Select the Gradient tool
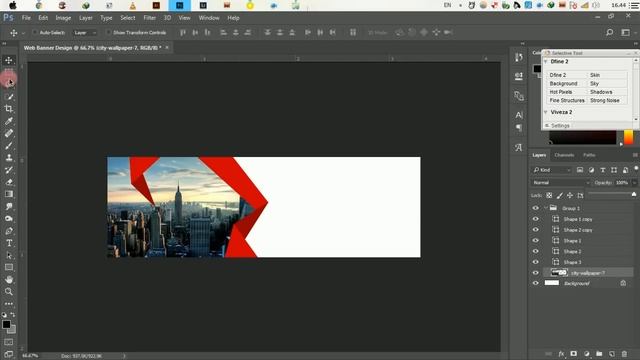The image size is (640, 360). click(9, 194)
